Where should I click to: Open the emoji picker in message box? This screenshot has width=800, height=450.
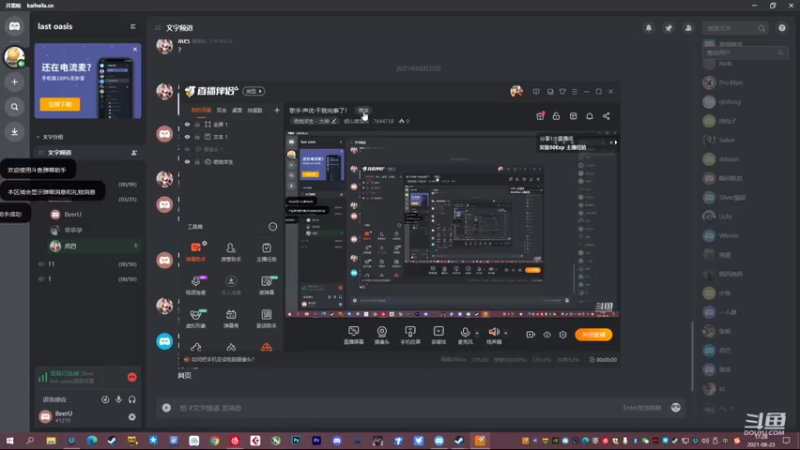(x=676, y=407)
